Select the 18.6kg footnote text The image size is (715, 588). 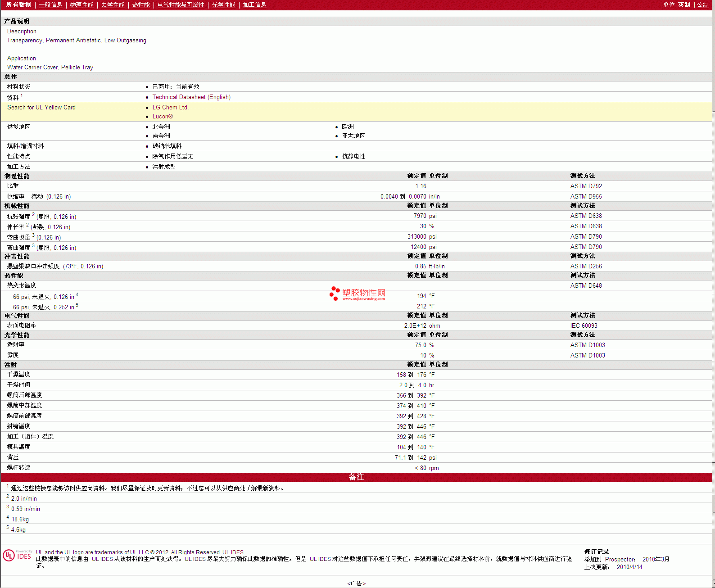[20, 519]
